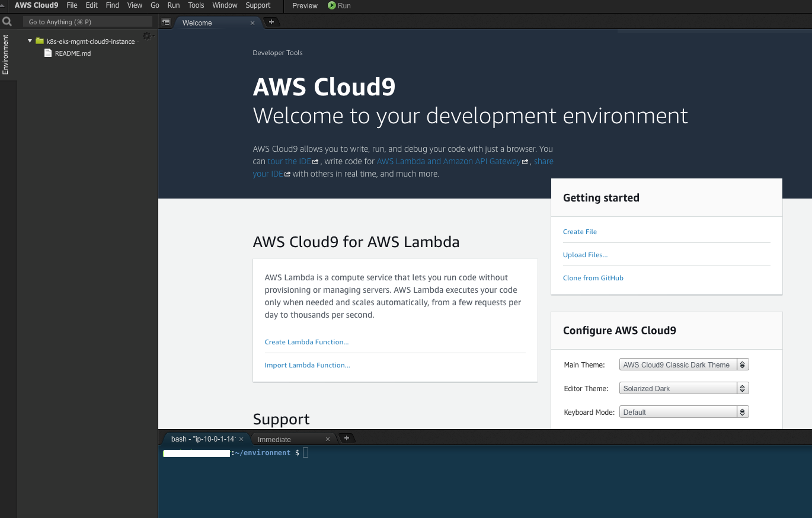This screenshot has width=812, height=518.
Task: Click the Create File link
Action: [x=580, y=232]
